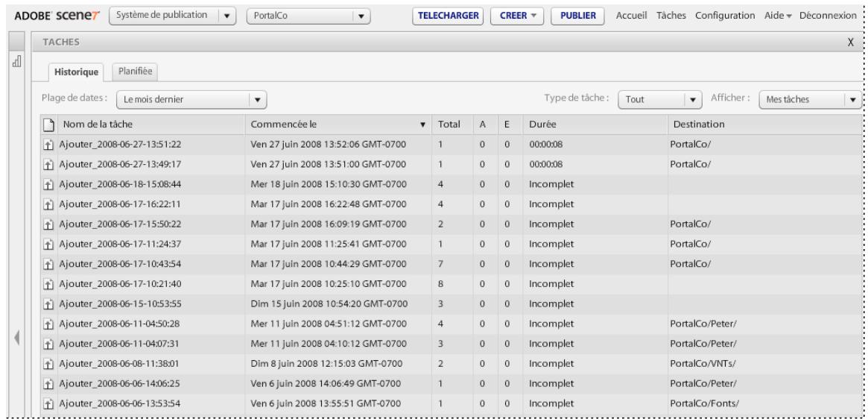Click the document icon in table header

(x=48, y=125)
